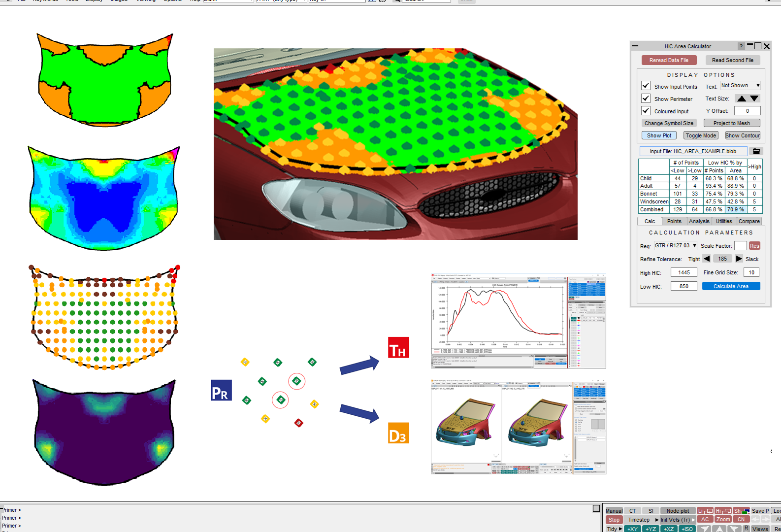The height and width of the screenshot is (532, 781).
Task: Set isometric view with +ISO
Action: pyautogui.click(x=686, y=529)
